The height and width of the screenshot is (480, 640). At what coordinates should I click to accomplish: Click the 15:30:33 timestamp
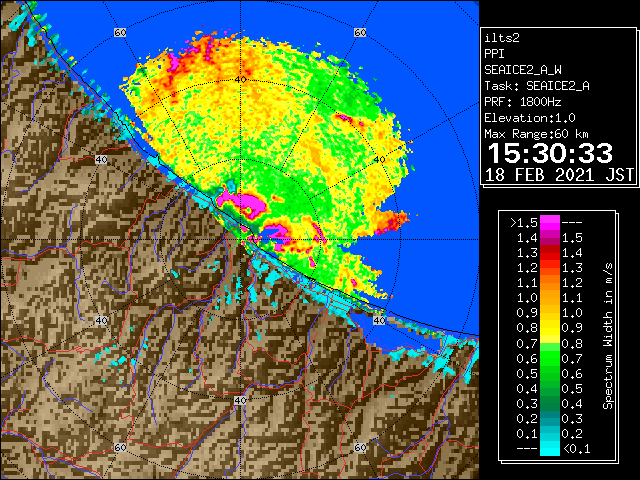(550, 153)
